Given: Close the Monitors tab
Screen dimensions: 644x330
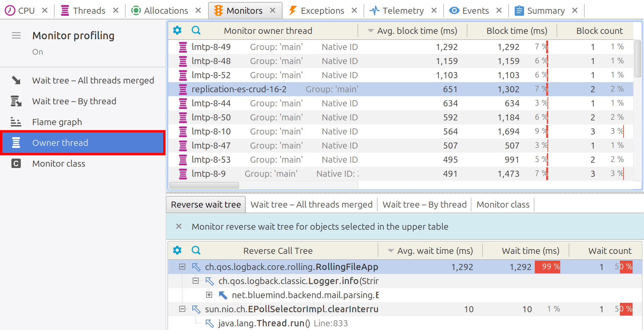Looking at the screenshot, I should (272, 10).
